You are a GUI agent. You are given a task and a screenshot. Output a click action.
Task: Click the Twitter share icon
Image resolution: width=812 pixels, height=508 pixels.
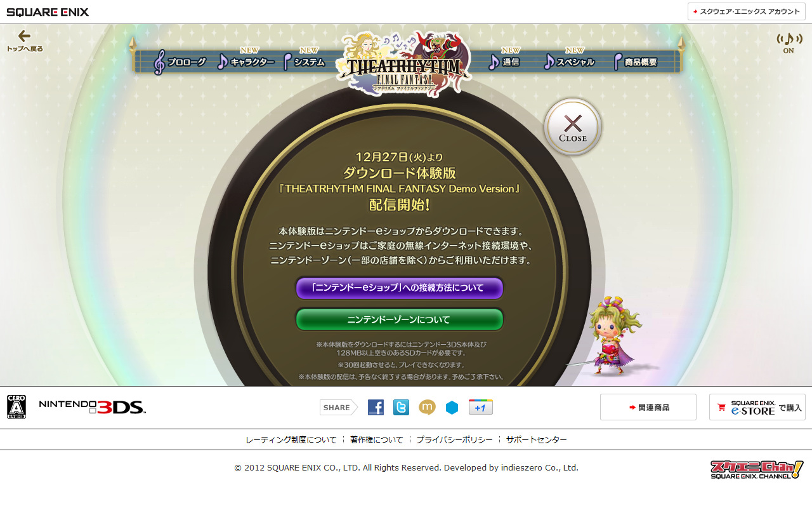[401, 408]
